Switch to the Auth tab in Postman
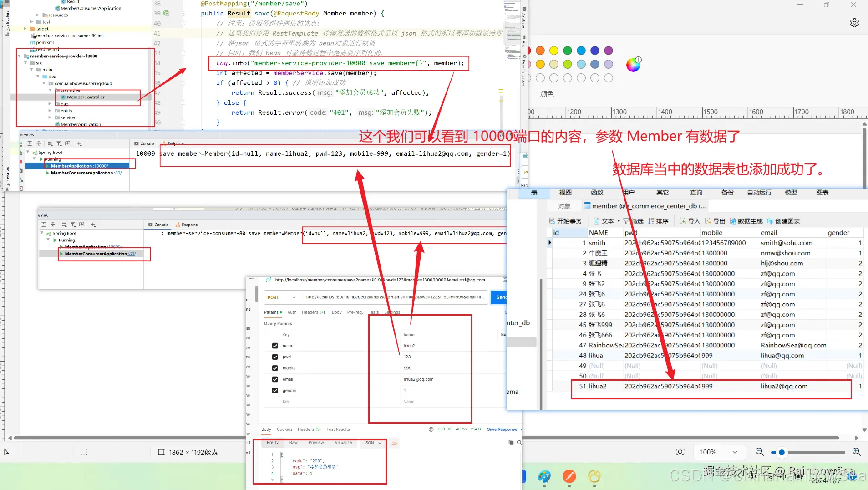 tap(292, 312)
